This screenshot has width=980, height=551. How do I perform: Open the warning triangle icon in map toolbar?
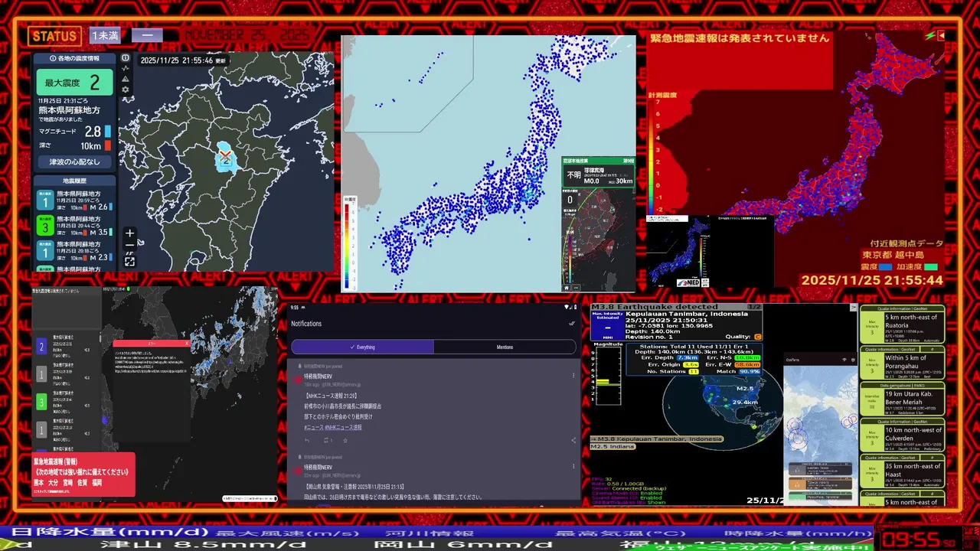click(126, 79)
